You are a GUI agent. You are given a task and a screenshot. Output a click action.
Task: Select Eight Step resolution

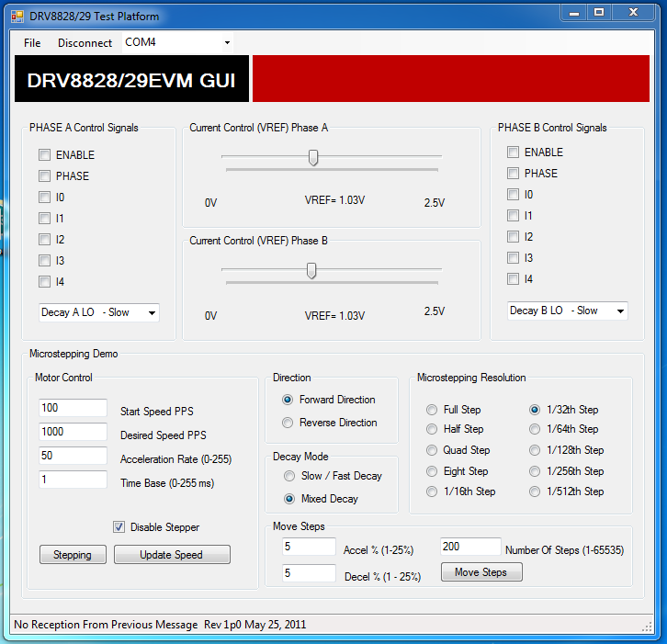click(432, 471)
